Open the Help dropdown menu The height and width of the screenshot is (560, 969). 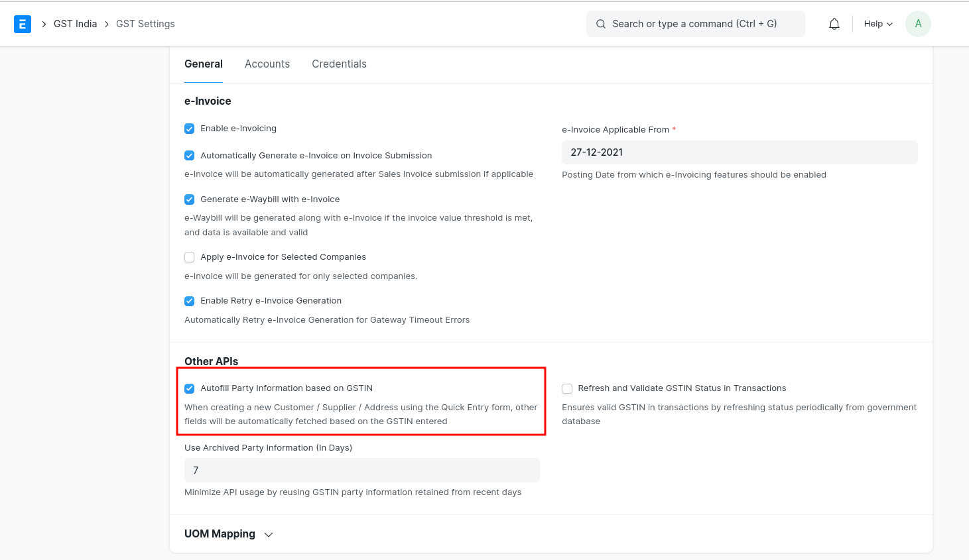point(878,24)
